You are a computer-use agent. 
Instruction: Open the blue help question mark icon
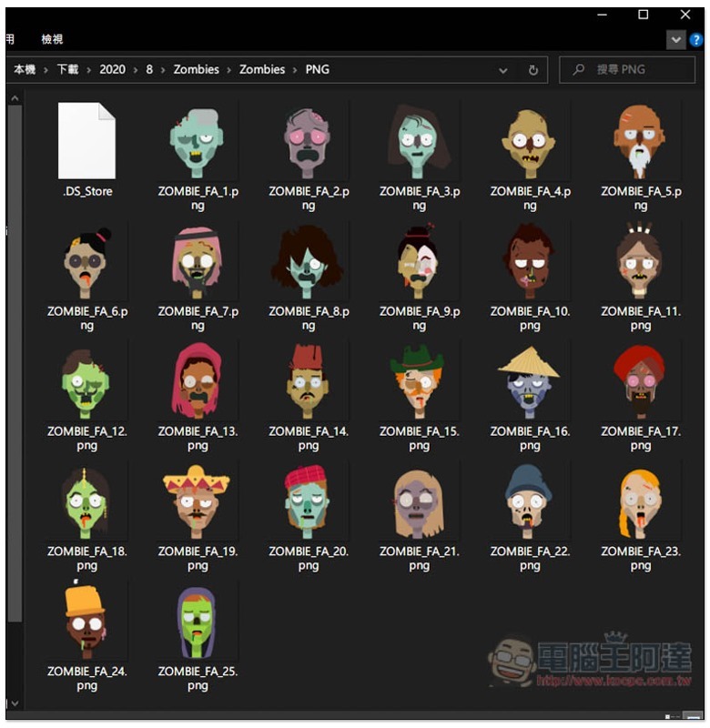[696, 40]
